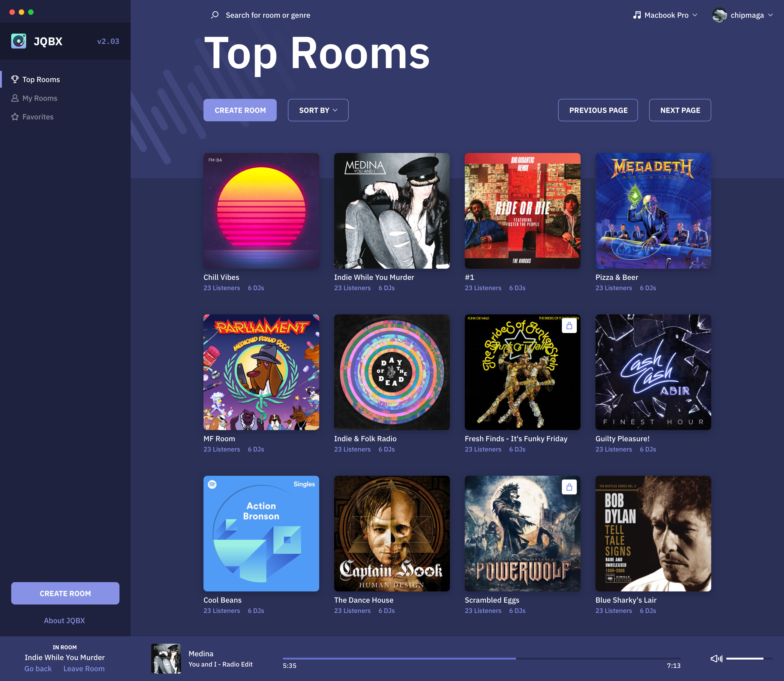Viewport: 784px width, 681px height.
Task: Click the trophy icon for Top Rooms
Action: (x=15, y=79)
